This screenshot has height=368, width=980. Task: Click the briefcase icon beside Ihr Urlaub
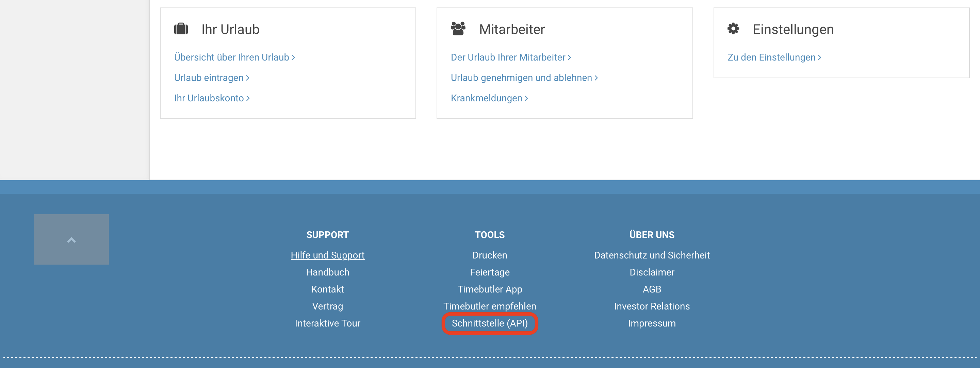coord(181,29)
